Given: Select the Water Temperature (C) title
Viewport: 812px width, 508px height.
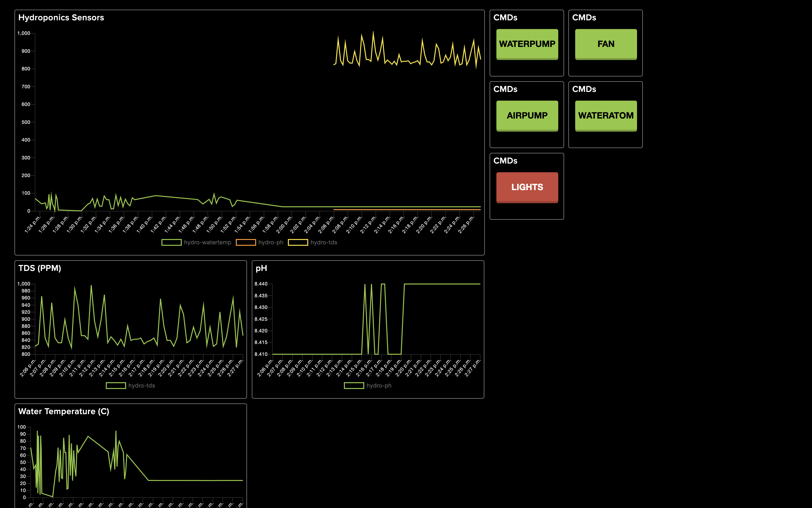Looking at the screenshot, I should pyautogui.click(x=64, y=411).
